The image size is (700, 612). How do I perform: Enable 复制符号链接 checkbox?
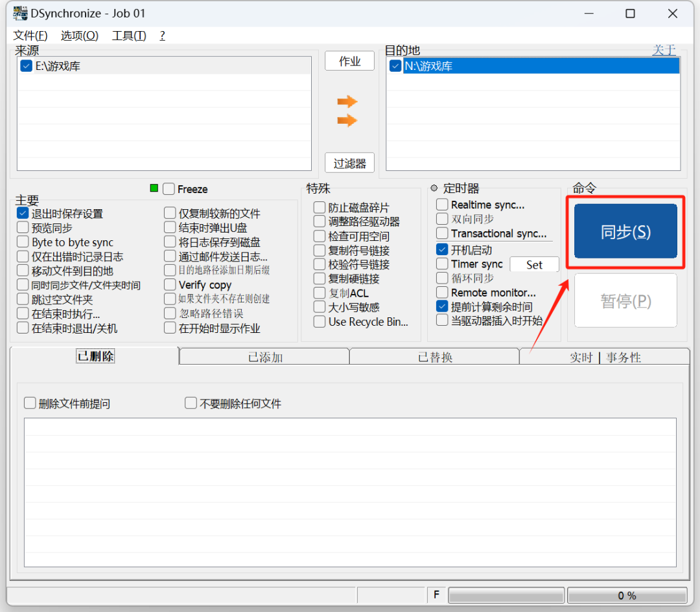pyautogui.click(x=319, y=250)
